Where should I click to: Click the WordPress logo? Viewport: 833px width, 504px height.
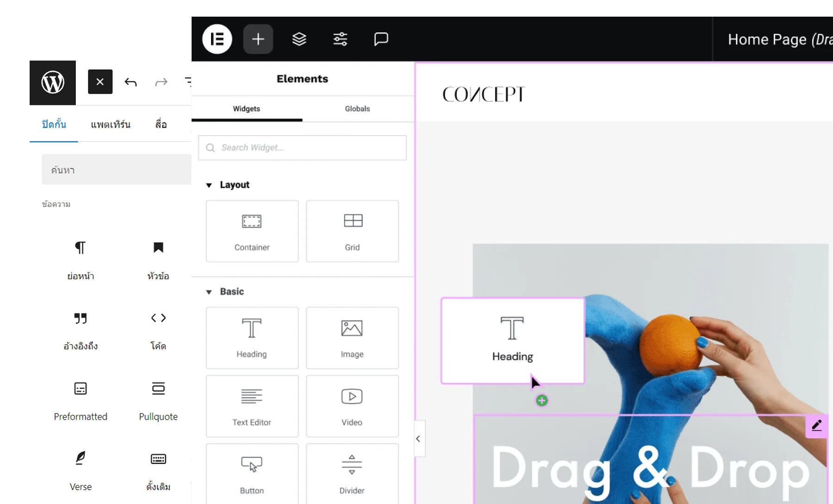pyautogui.click(x=52, y=82)
